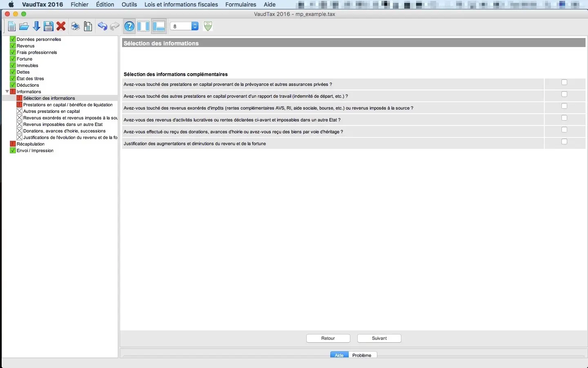This screenshot has height=368, width=588.
Task: Open the Fichier menu
Action: pos(80,4)
